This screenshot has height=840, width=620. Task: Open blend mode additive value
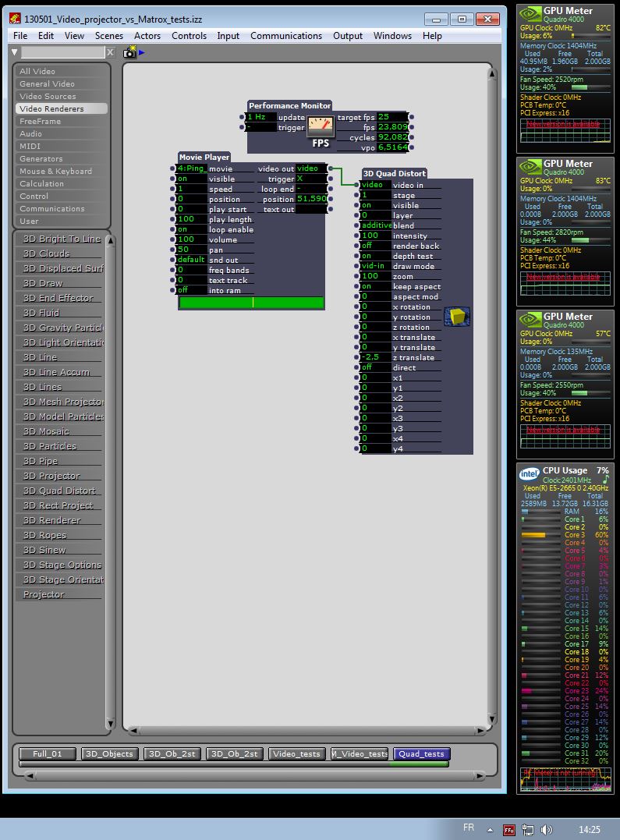tap(376, 225)
